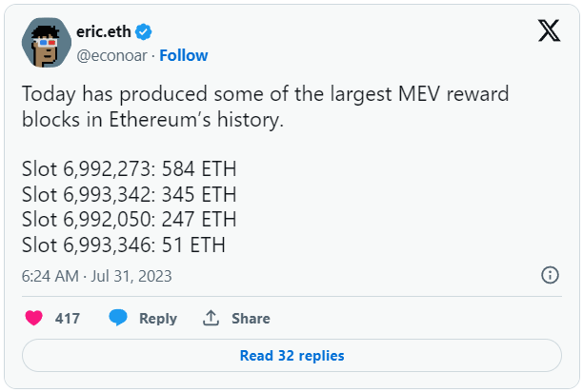This screenshot has width=583, height=392.
Task: Click the 417 likes count
Action: [x=68, y=319]
